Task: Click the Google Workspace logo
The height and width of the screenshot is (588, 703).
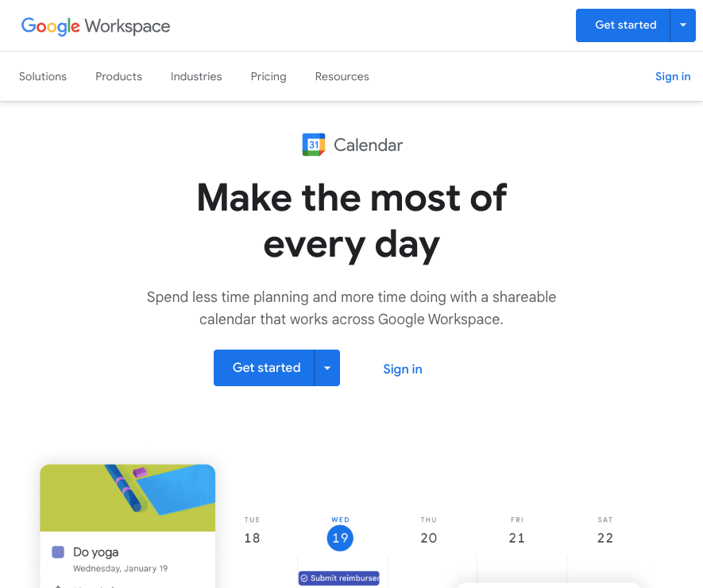Action: (x=95, y=25)
